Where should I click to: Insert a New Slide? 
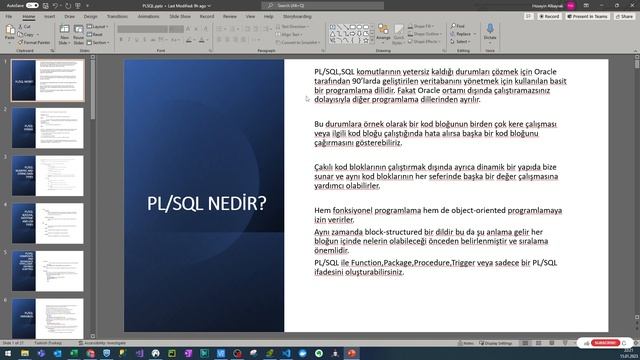(64, 34)
